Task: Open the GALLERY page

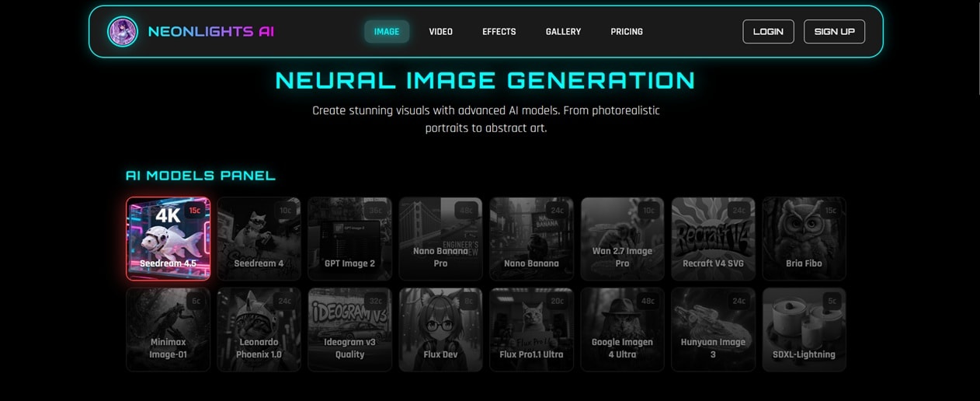Action: pyautogui.click(x=563, y=32)
